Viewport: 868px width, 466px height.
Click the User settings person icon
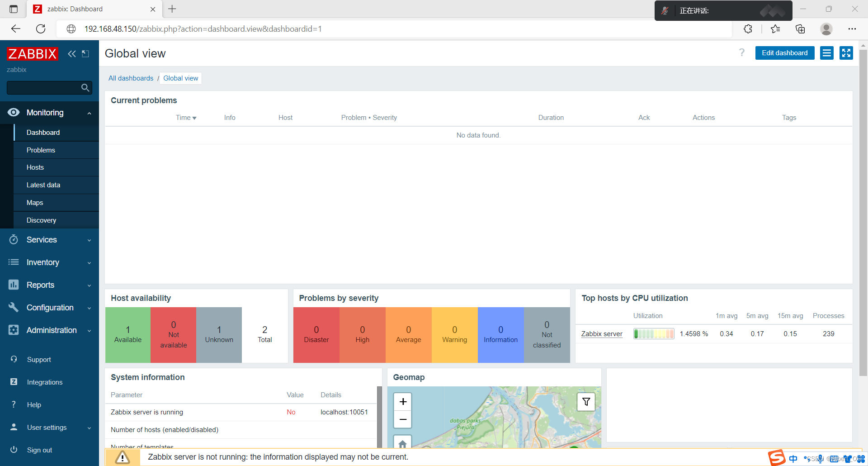14,427
